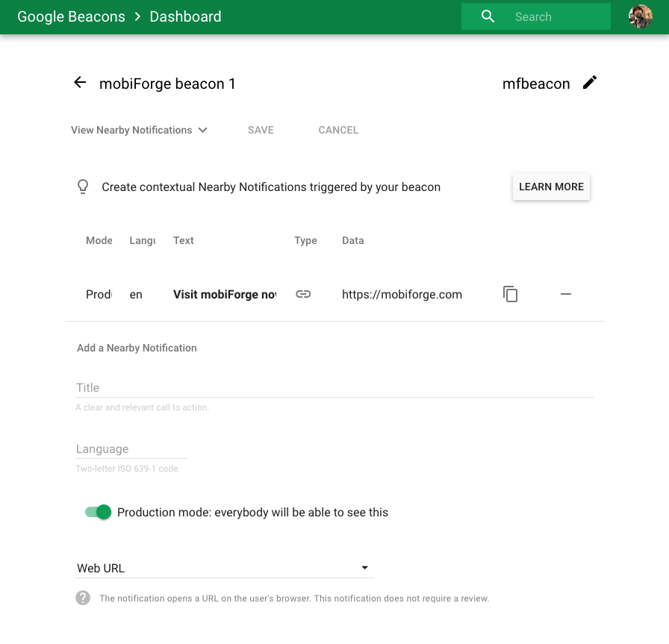Click the SAVE button
Viewport: 669px width, 644px height.
[261, 130]
